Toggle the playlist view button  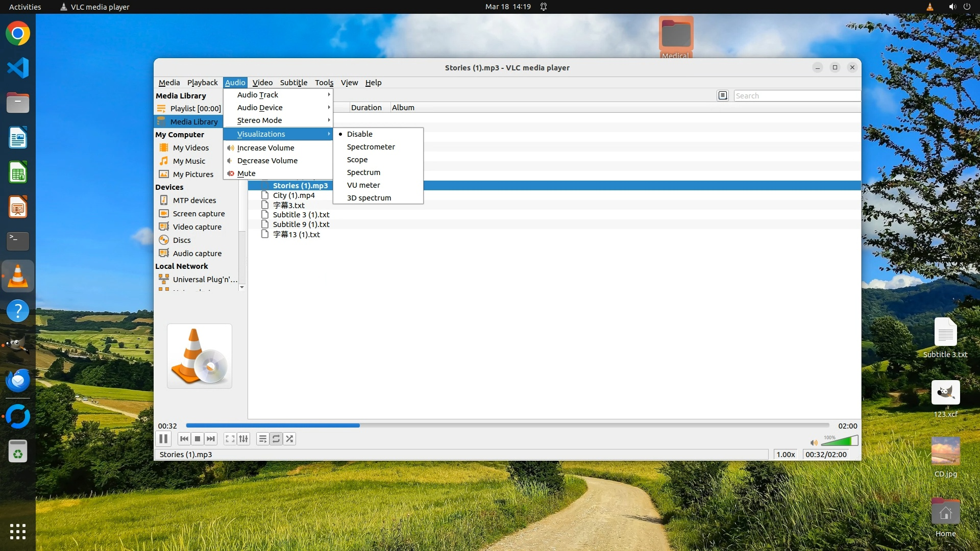coord(262,439)
